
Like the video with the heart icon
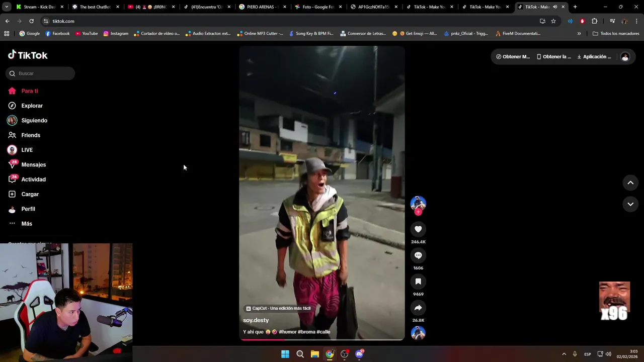point(418,229)
